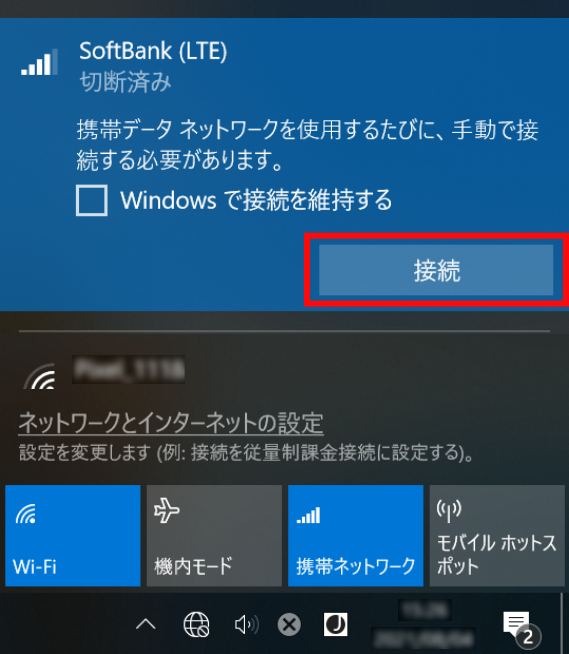This screenshot has height=654, width=569.
Task: Click the globe network icon in the system tray
Action: 196,624
